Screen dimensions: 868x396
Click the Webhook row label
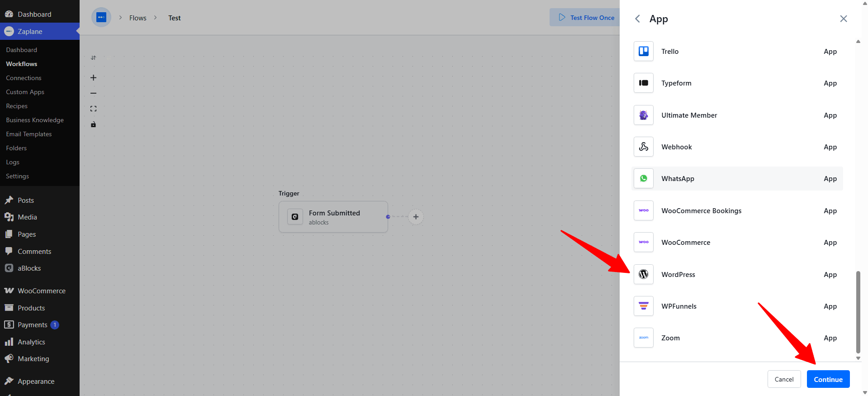(x=676, y=147)
